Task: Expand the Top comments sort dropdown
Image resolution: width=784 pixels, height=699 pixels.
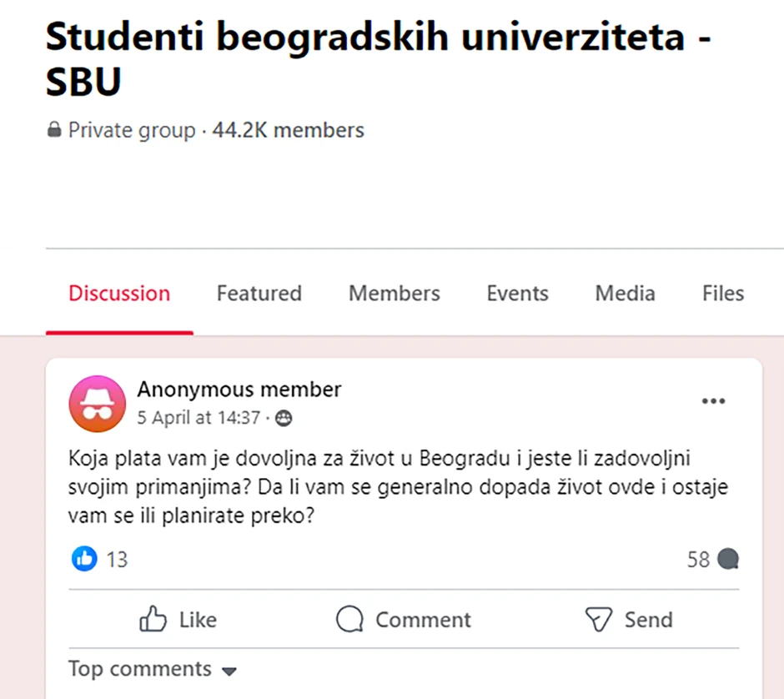Action: click(x=139, y=669)
